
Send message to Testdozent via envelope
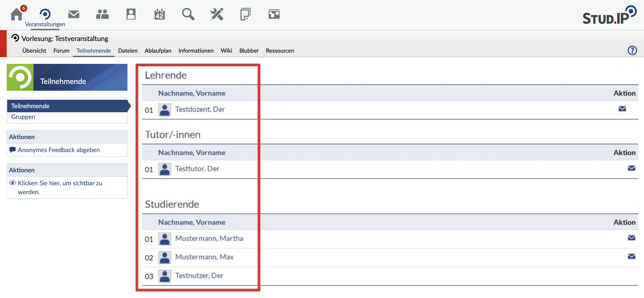click(622, 109)
